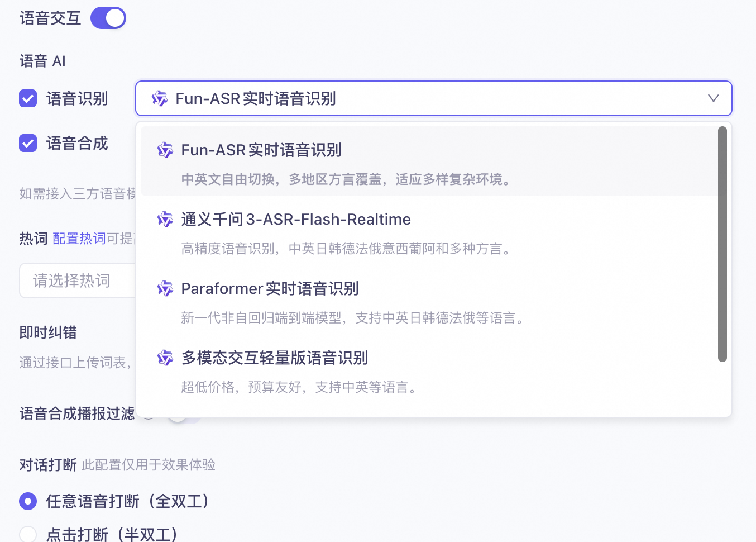Screen dimensions: 756x542
Task: Open the 请选择热词 hotword selector
Action: coord(78,280)
